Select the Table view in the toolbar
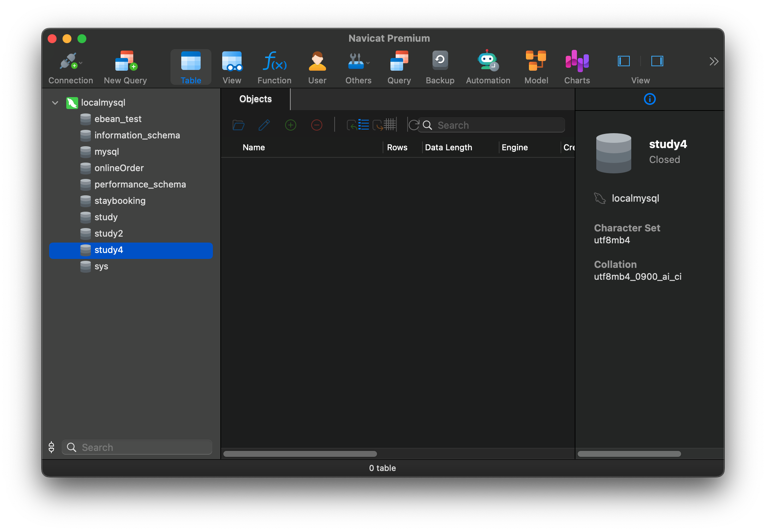This screenshot has height=532, width=766. point(191,67)
